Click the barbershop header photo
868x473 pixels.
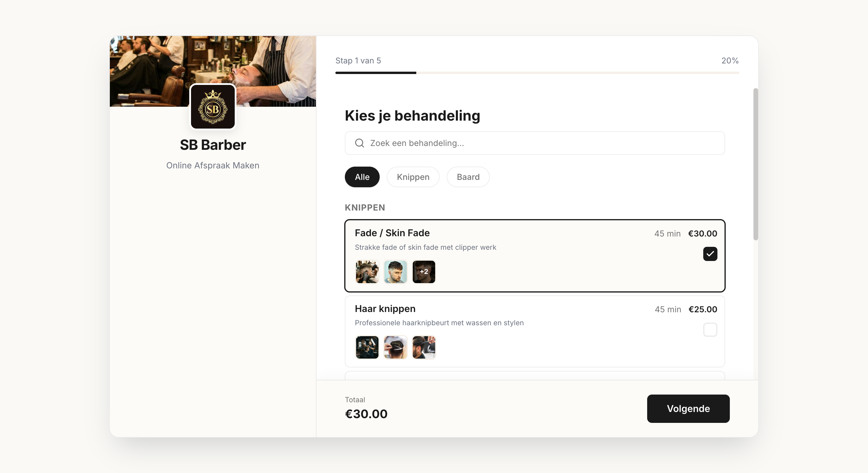[213, 60]
